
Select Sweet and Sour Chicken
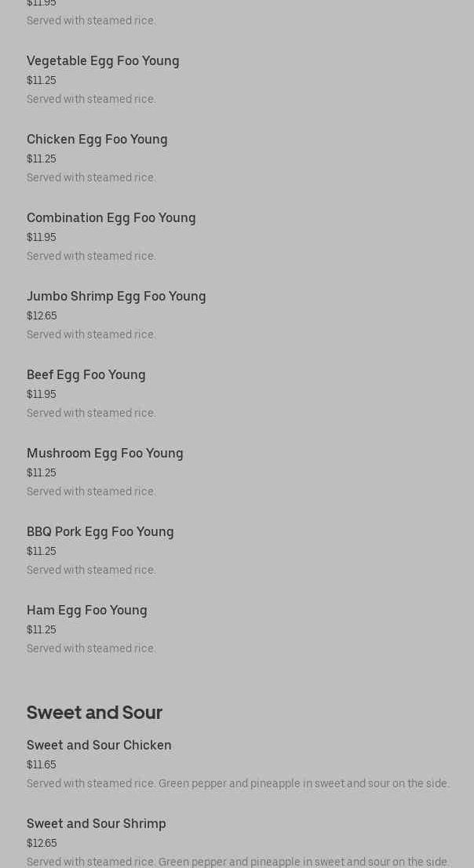pyautogui.click(x=99, y=746)
